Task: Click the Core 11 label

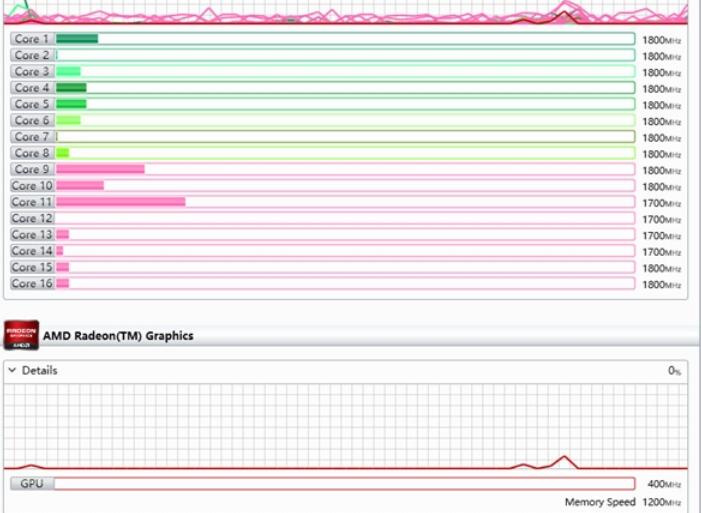Action: click(x=32, y=202)
